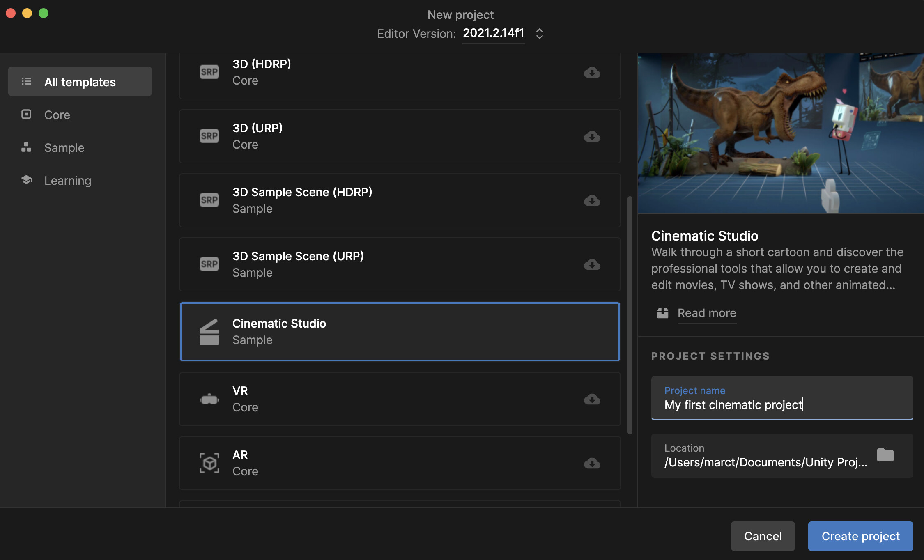This screenshot has width=924, height=560.
Task: Click the VR template download cloud icon
Action: 592,399
